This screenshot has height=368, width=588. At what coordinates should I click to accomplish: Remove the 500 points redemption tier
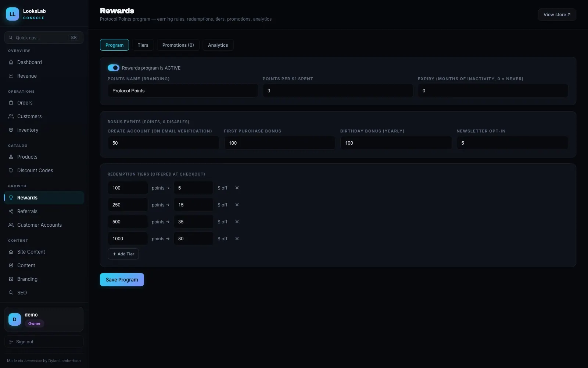point(237,222)
